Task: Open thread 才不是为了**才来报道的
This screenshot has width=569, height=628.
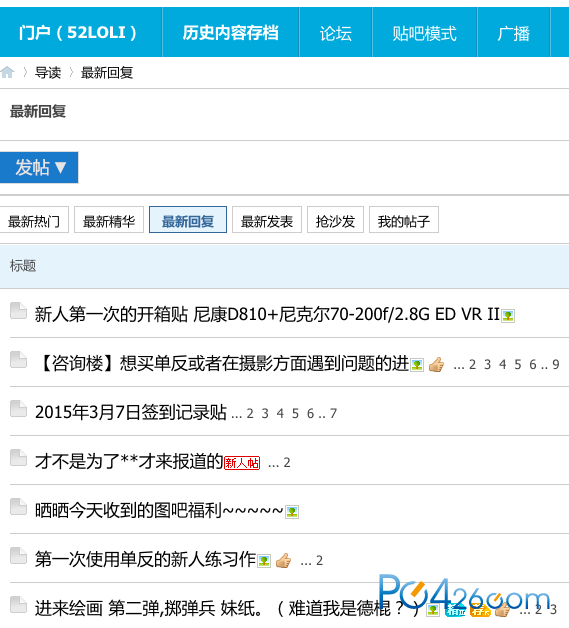Action: pyautogui.click(x=129, y=461)
